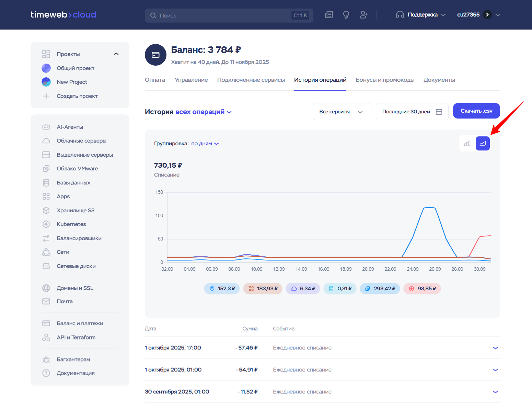Click the lightbulb ideas icon

[346, 15]
